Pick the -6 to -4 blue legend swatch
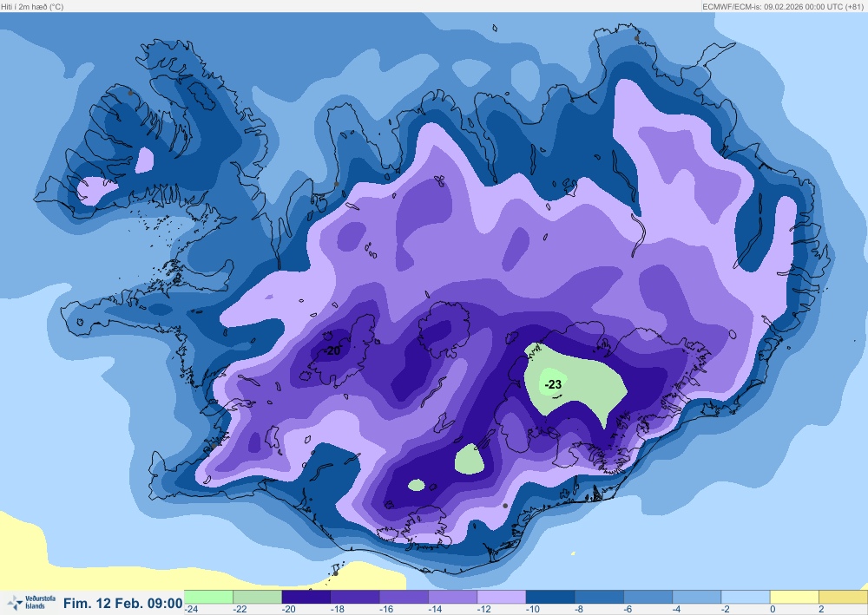This screenshot has height=615, width=868. pos(648,597)
